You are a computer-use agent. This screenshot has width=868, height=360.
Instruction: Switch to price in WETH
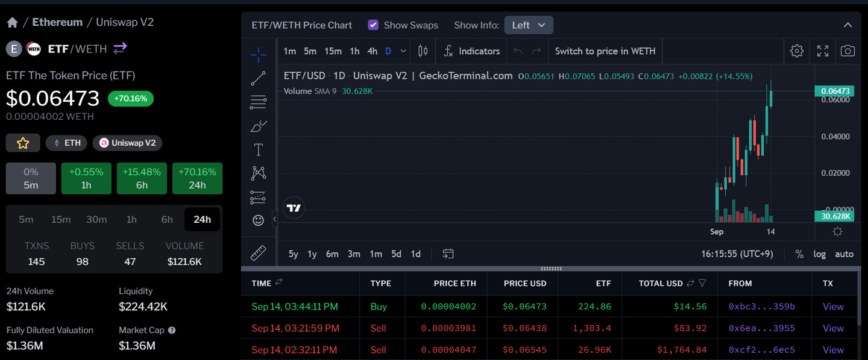coord(605,51)
